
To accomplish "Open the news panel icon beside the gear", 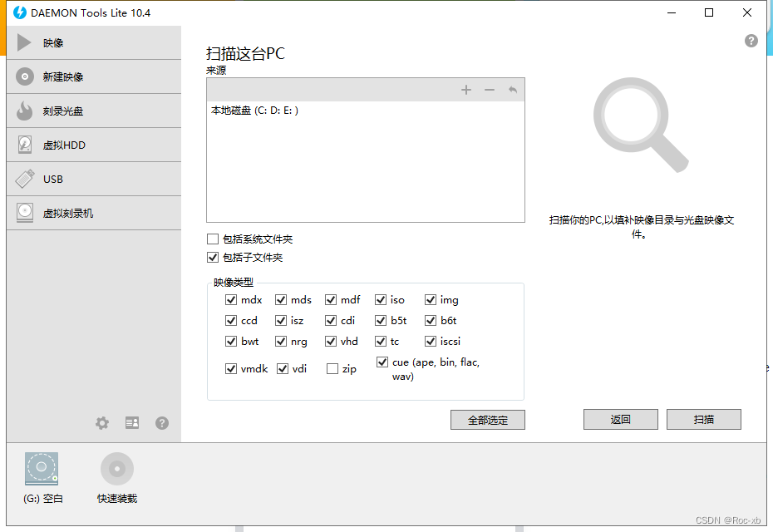I will 132,422.
